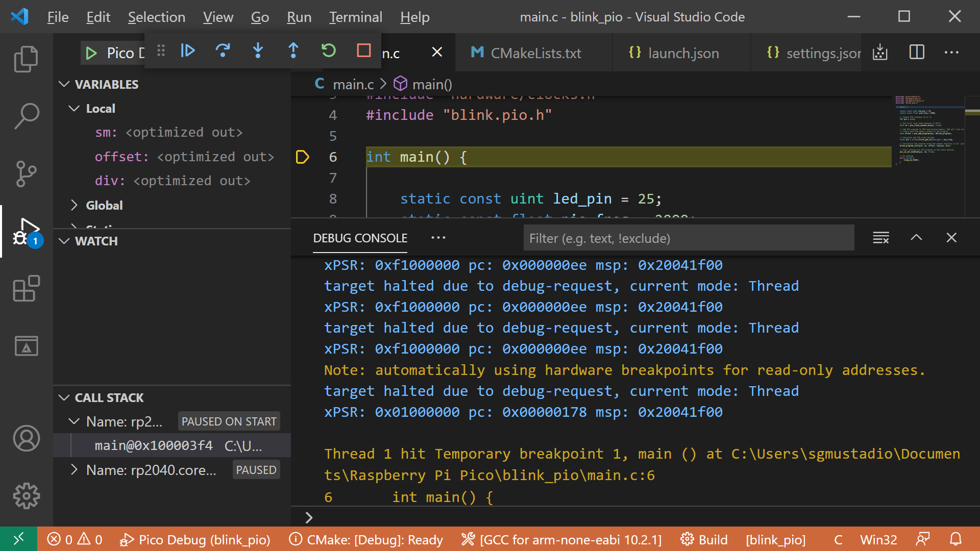Collapse the Local variables section

pyautogui.click(x=76, y=108)
